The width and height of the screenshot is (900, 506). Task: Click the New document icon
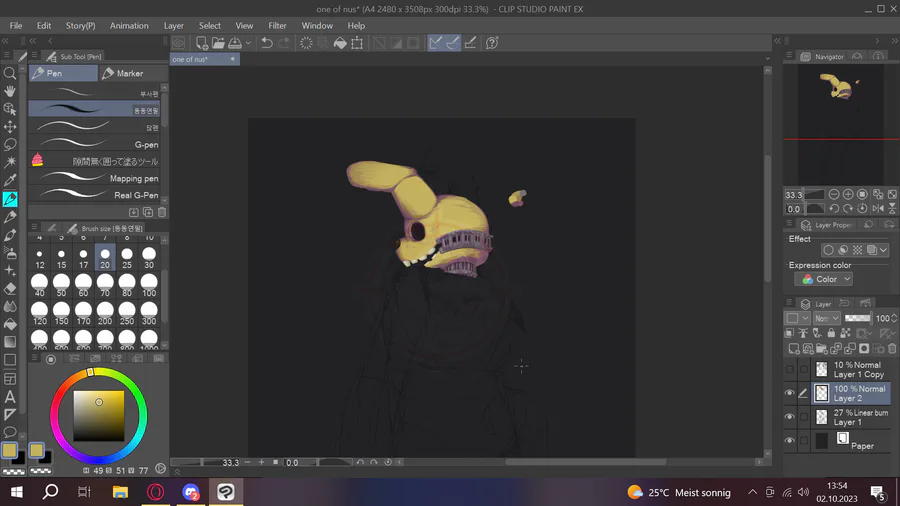(201, 42)
